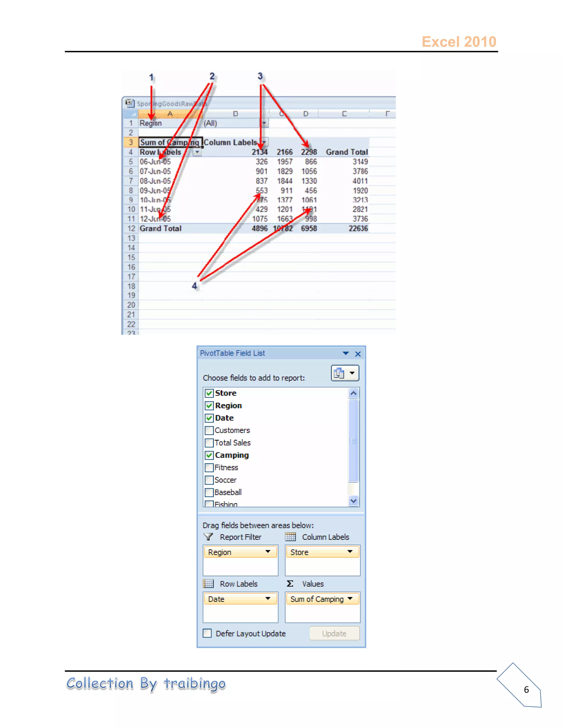Enable Defer Layout Update checkbox
The width and height of the screenshot is (563, 728).
tap(207, 633)
